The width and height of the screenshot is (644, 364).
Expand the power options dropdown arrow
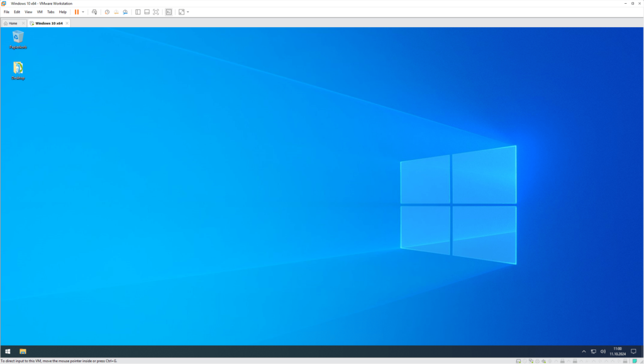click(83, 12)
